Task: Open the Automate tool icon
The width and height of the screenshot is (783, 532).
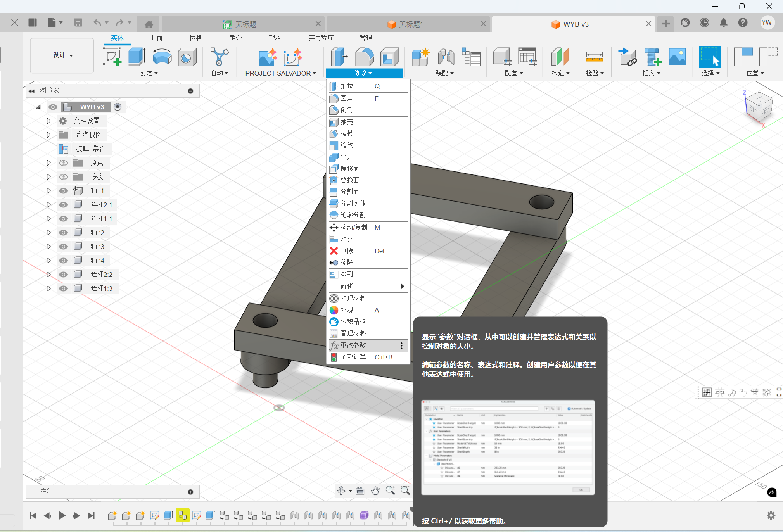Action: tap(219, 57)
